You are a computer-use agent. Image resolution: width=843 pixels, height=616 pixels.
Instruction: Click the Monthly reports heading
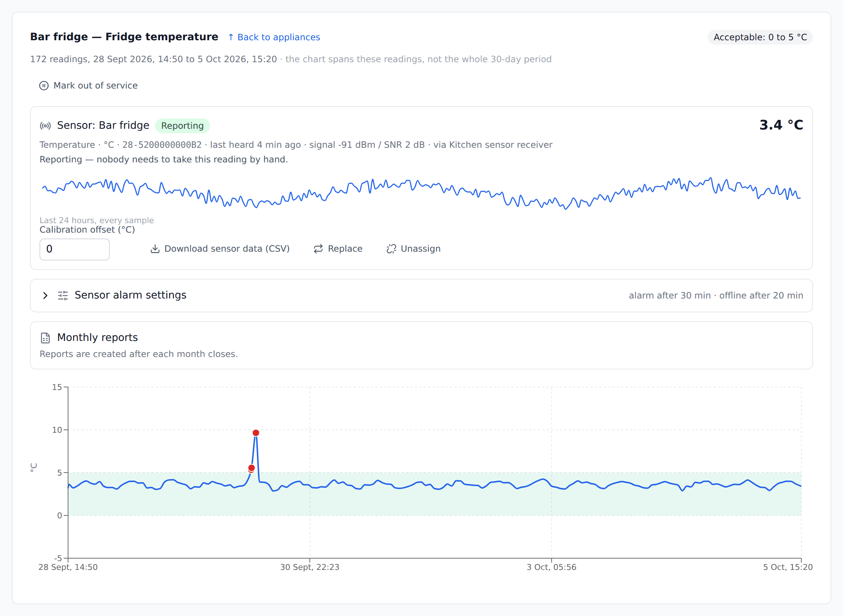97,338
